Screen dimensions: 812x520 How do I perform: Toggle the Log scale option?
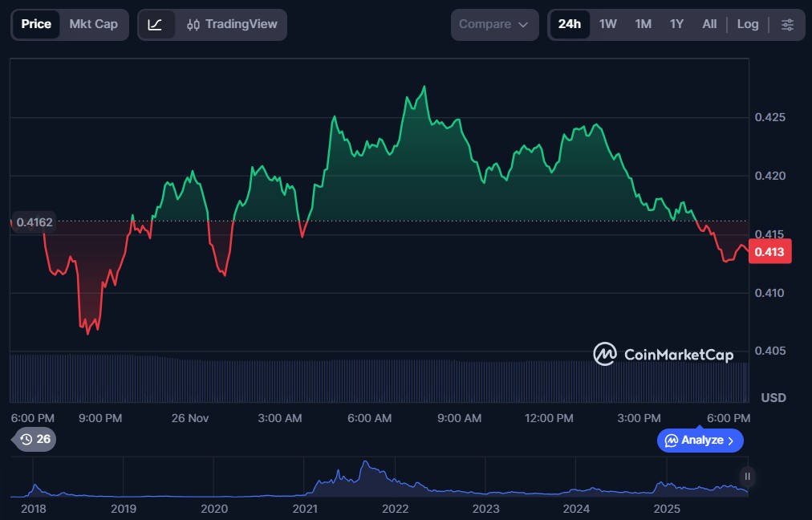click(747, 25)
